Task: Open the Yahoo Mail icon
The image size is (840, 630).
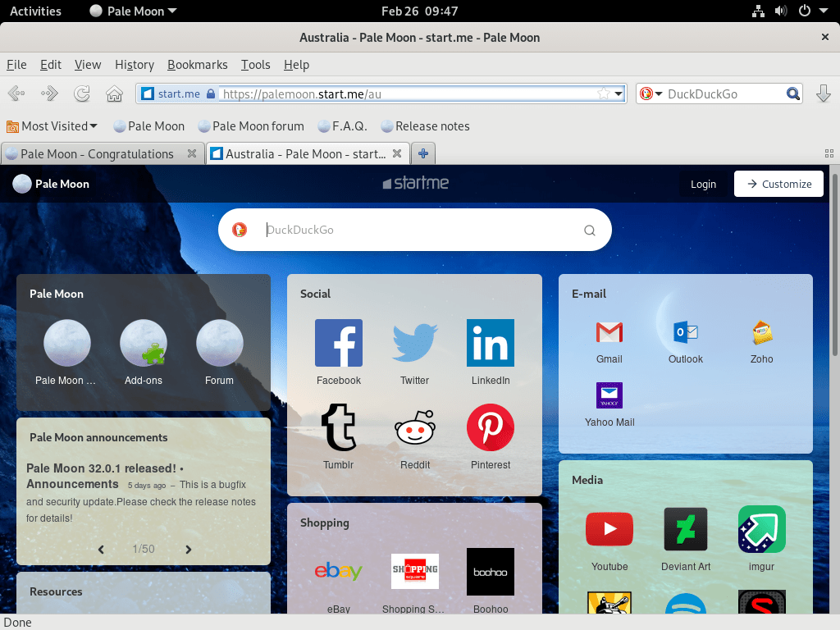Action: coord(609,395)
